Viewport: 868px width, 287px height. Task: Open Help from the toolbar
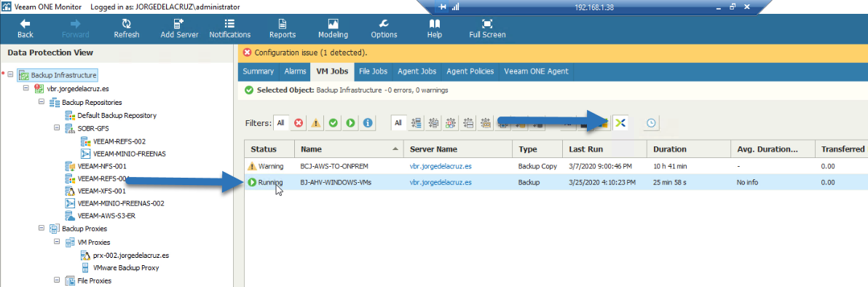(435, 29)
